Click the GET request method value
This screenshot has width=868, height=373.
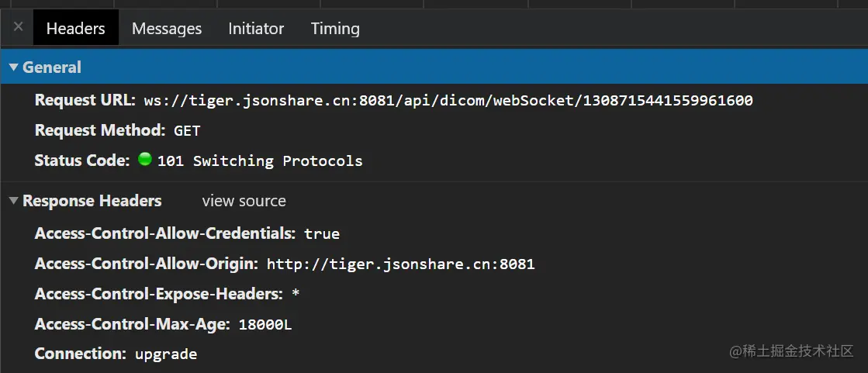(x=187, y=130)
